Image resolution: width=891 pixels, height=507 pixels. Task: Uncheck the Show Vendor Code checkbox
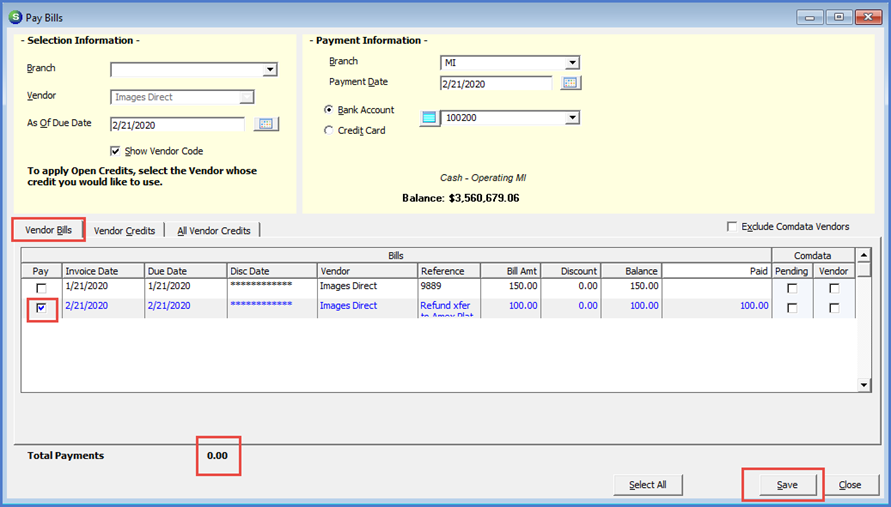click(x=116, y=151)
